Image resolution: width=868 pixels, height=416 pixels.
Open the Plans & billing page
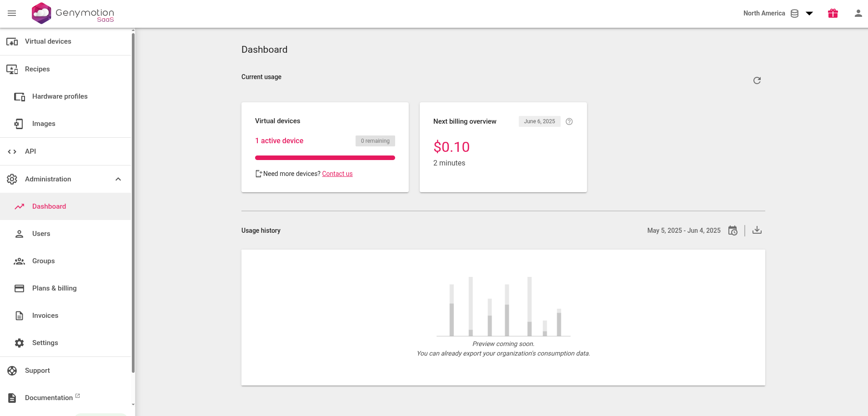pyautogui.click(x=54, y=288)
